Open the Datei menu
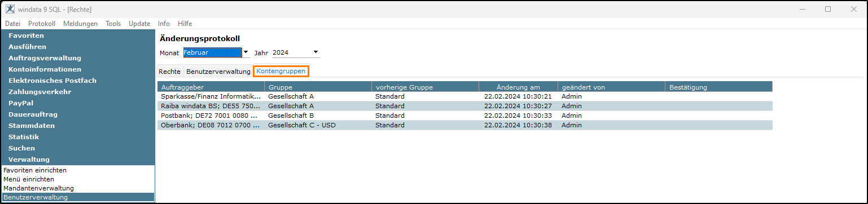868x204 pixels. click(12, 24)
